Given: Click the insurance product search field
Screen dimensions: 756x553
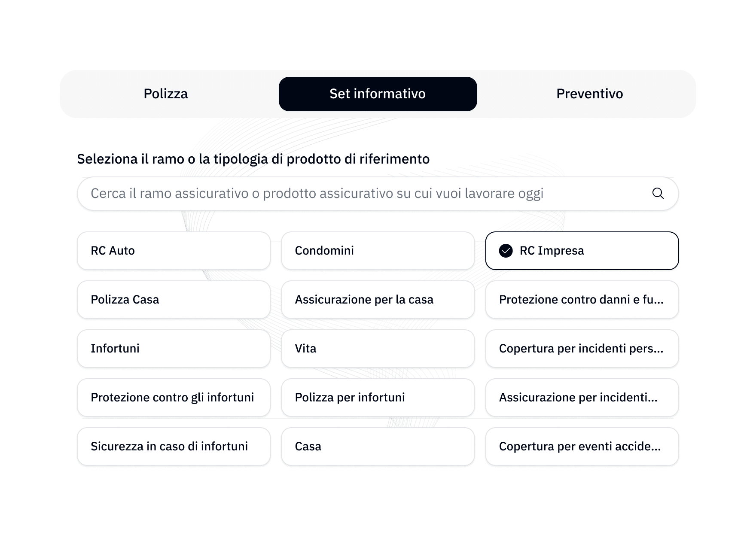Looking at the screenshot, I should click(x=344, y=194).
